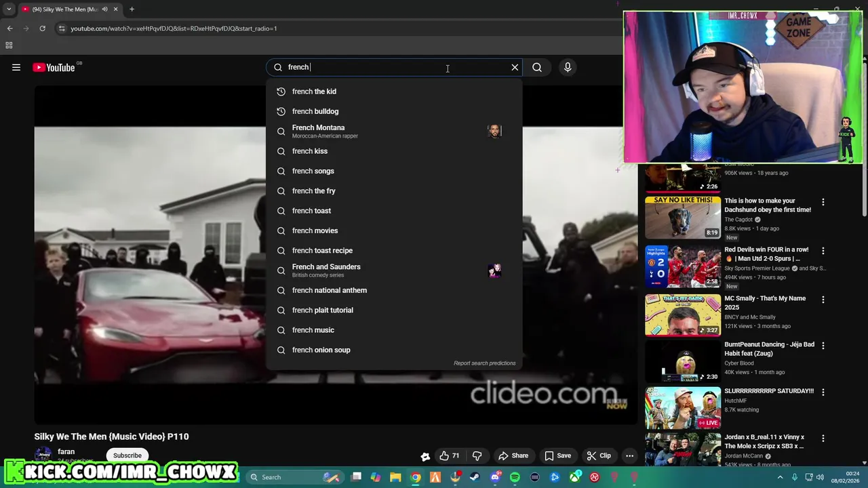Go to the YouTube home logo
Viewport: 868px width, 488px height.
54,67
